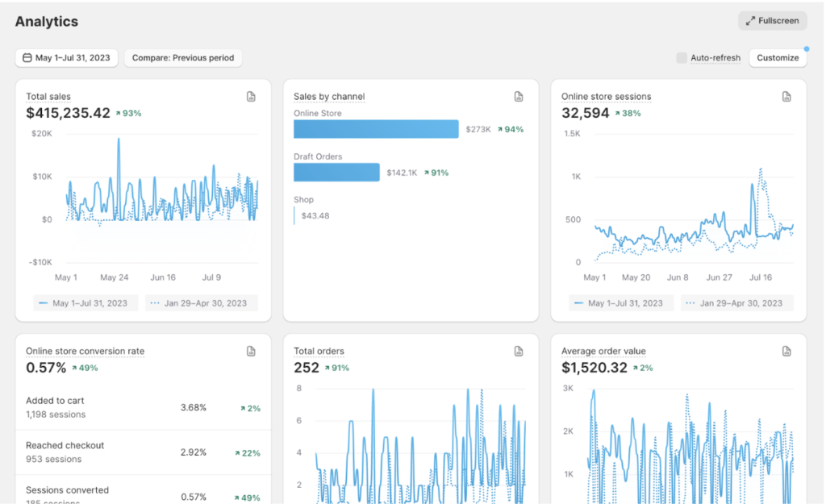
Task: Click the $43.48 Shop amount
Action: click(x=315, y=216)
